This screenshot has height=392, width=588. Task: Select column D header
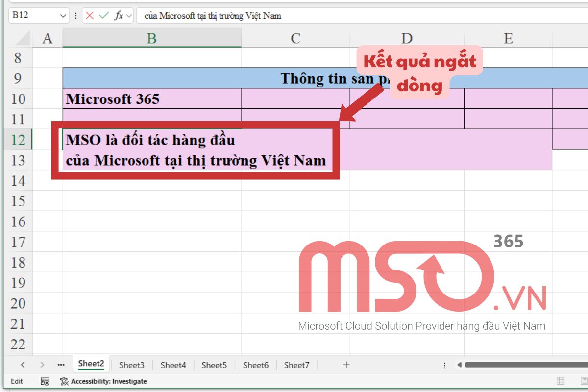click(407, 38)
